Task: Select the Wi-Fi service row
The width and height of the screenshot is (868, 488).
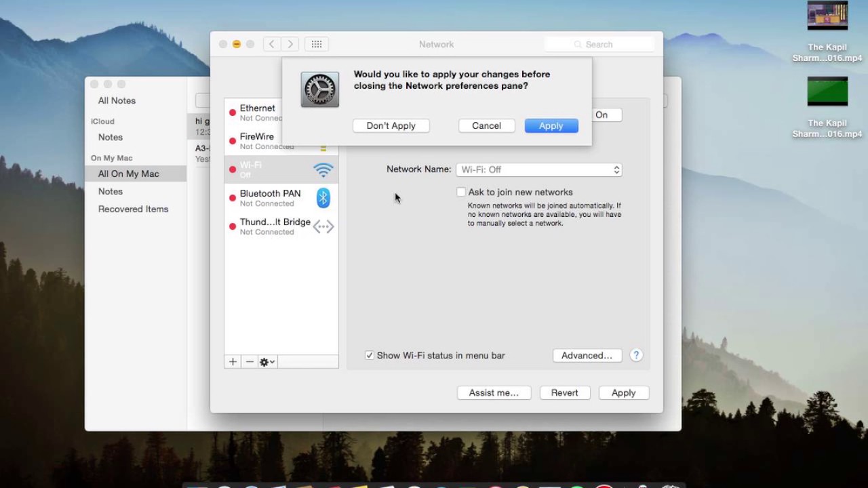Action: pyautogui.click(x=281, y=169)
